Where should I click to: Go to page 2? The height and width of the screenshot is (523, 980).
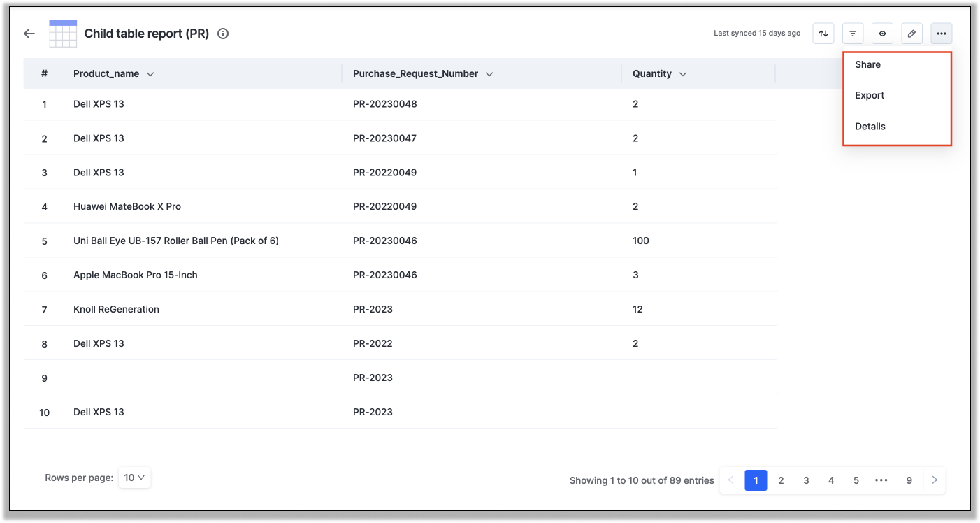781,480
